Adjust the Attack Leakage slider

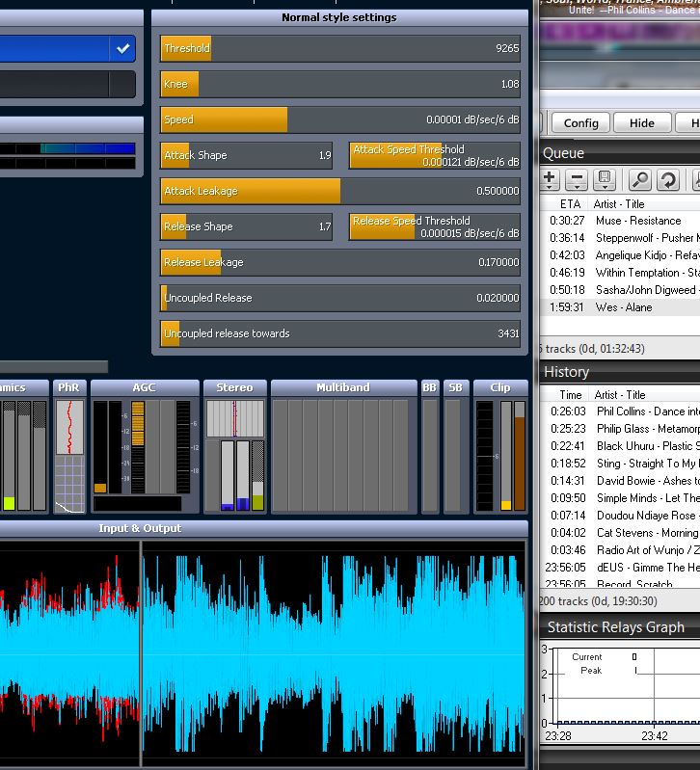pyautogui.click(x=340, y=191)
